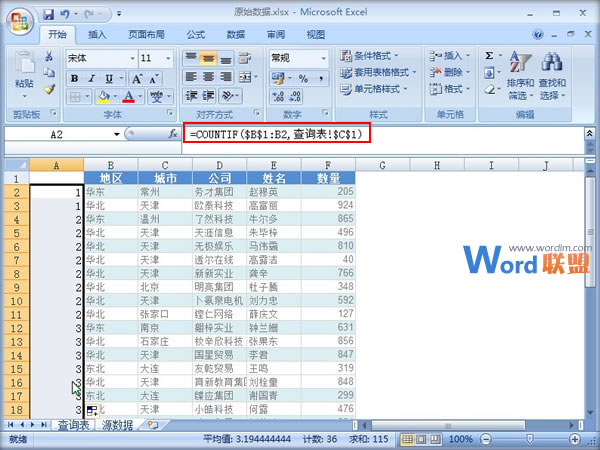Increase decimal places
The image size is (600, 450).
click(278, 96)
